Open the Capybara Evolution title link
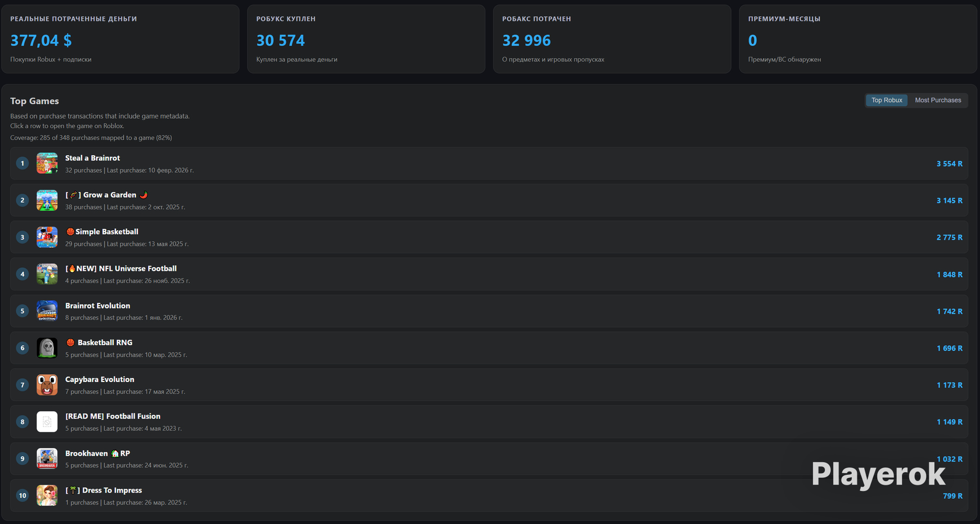This screenshot has width=980, height=524. (x=100, y=379)
